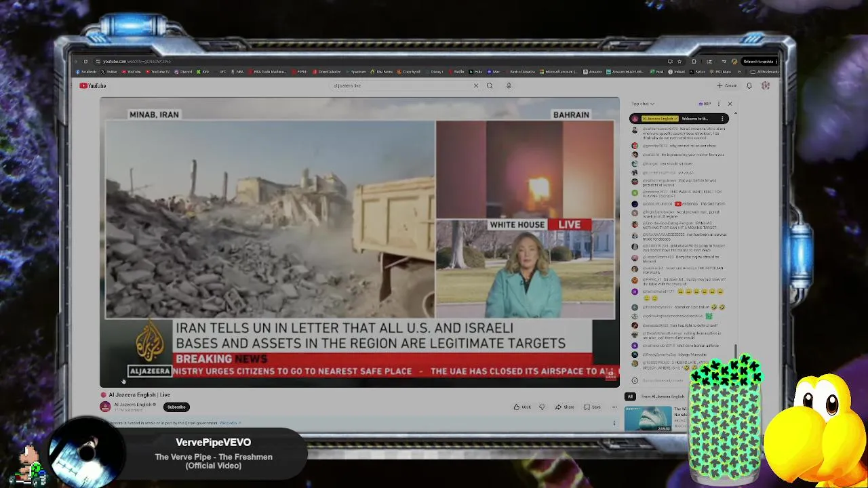Open the Netflix bookmark

click(456, 72)
